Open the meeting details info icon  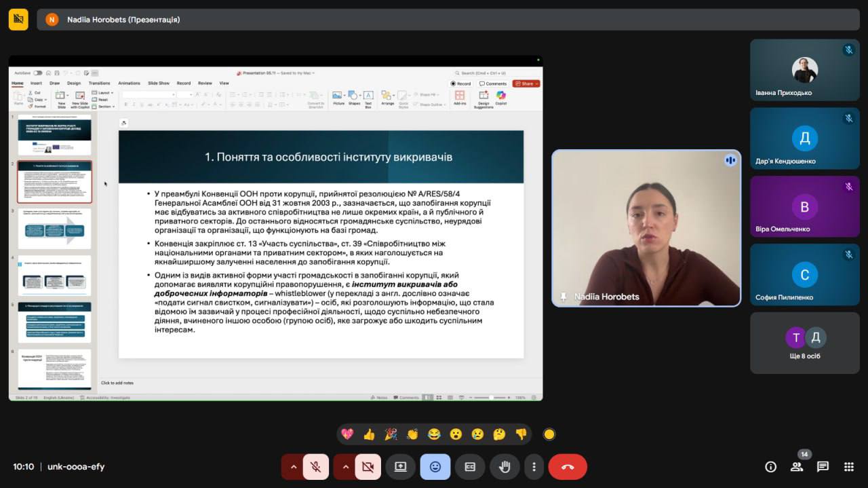[770, 467]
